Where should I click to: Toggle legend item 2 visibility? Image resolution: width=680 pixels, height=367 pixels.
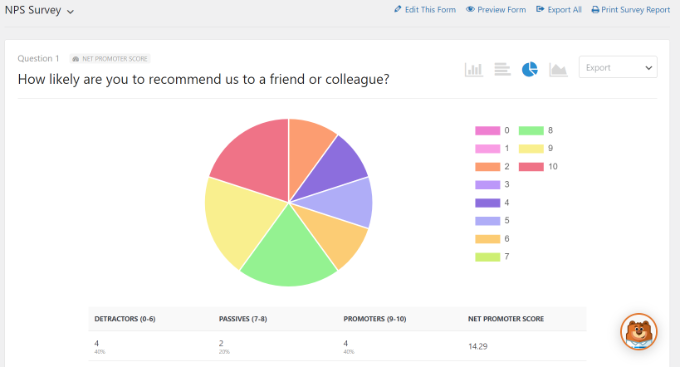click(x=492, y=167)
